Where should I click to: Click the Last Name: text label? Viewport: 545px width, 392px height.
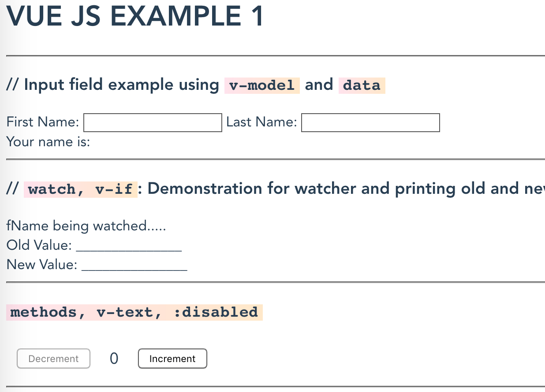261,122
